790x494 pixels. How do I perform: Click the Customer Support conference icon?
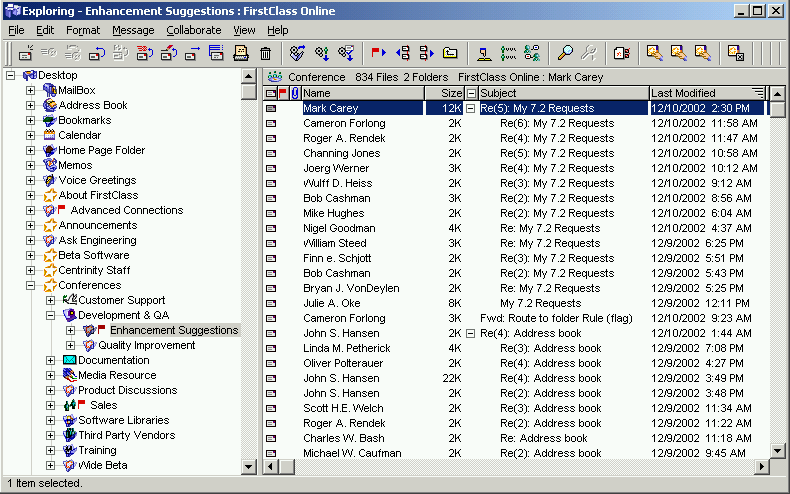coord(70,300)
